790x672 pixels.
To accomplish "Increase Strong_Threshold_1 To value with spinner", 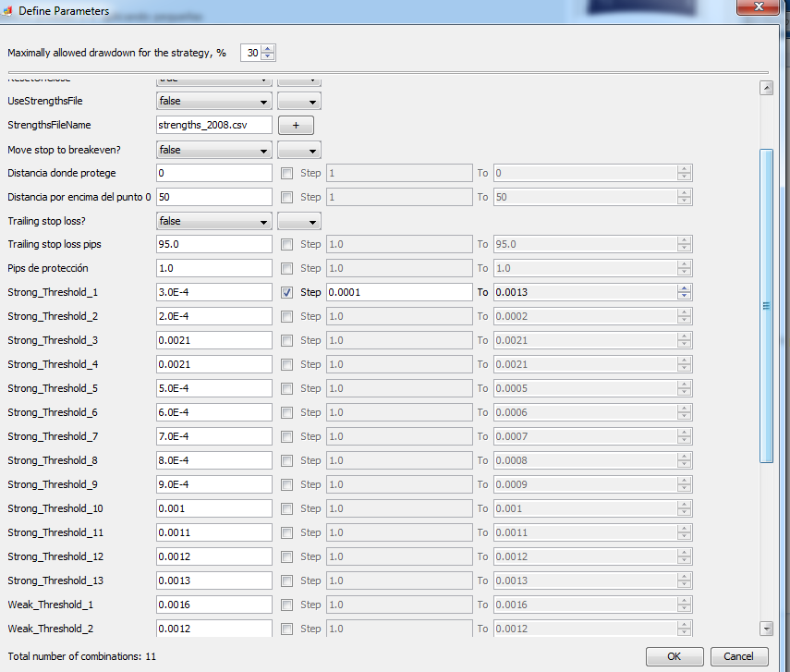I will (684, 287).
